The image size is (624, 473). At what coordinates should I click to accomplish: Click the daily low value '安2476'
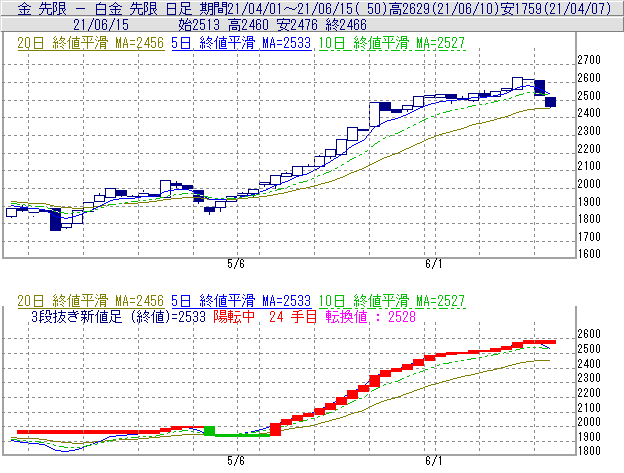point(297,25)
